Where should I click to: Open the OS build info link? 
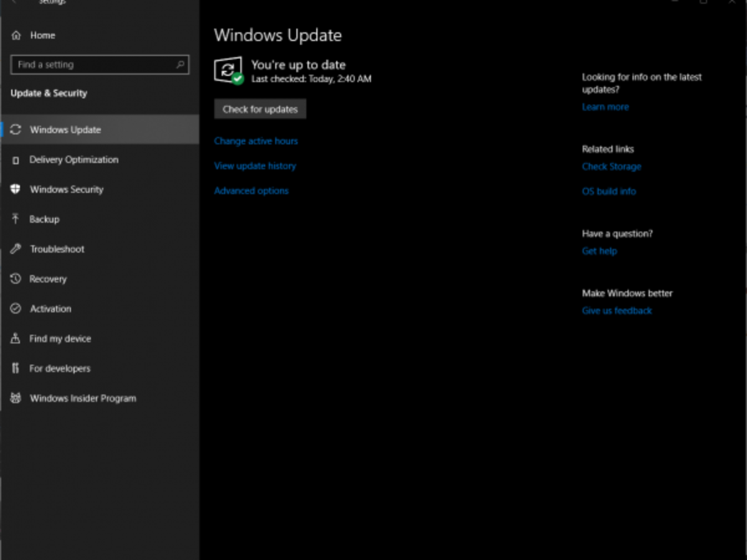click(609, 192)
